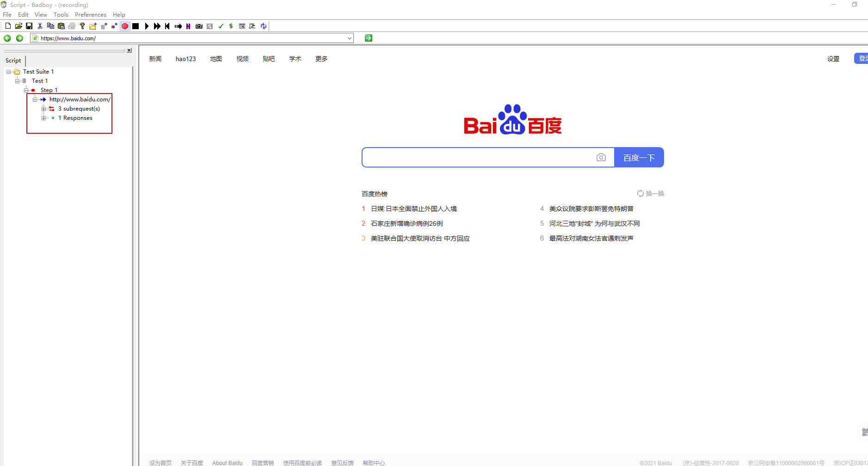Open the Help menu
This screenshot has width=868, height=466.
(119, 14)
